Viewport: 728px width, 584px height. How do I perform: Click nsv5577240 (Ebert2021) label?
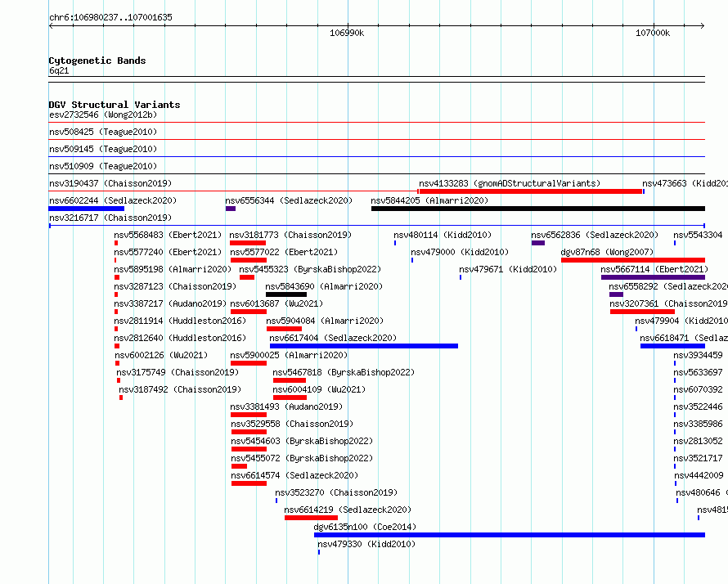[x=168, y=252]
